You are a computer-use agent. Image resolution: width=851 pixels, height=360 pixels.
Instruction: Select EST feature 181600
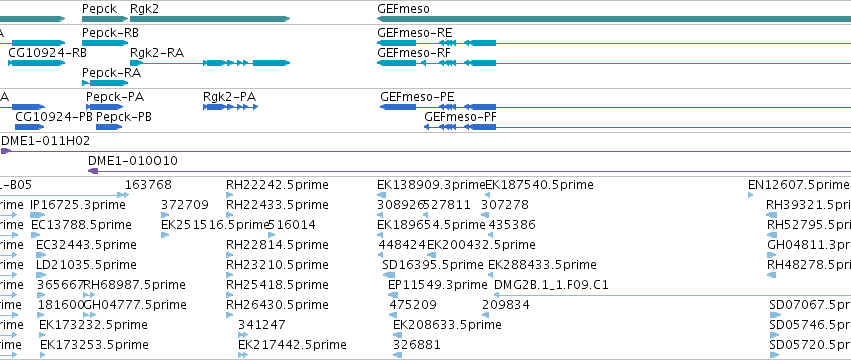click(x=60, y=305)
